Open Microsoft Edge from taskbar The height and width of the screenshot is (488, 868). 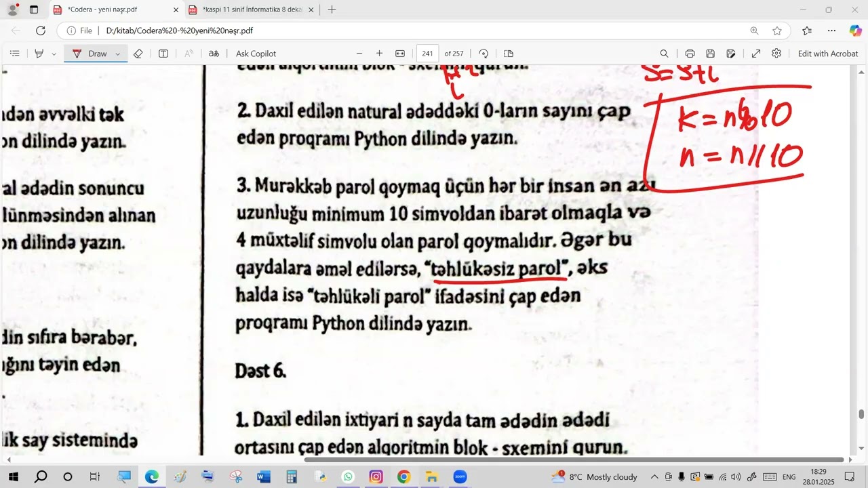tap(151, 476)
